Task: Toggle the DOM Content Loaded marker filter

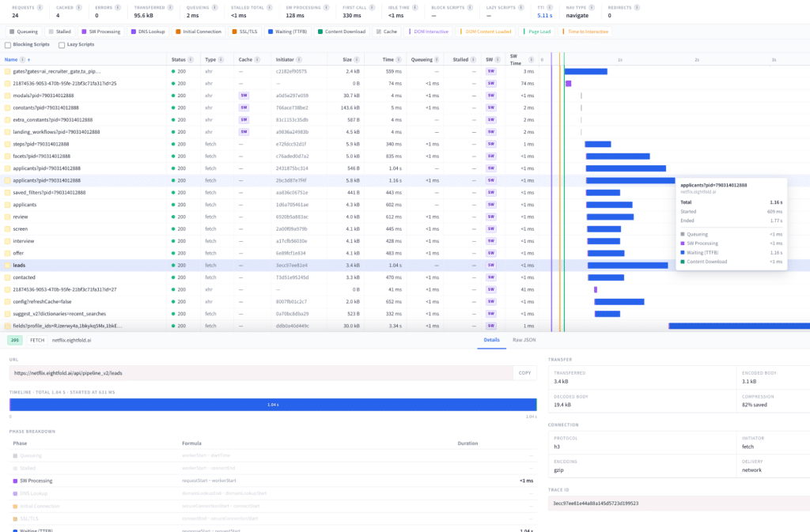Action: (485, 32)
